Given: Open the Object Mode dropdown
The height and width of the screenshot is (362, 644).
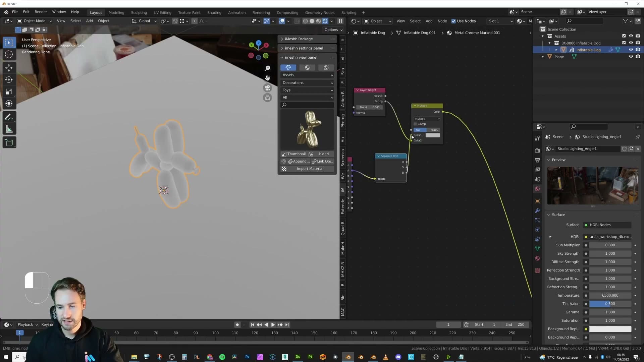Looking at the screenshot, I should point(35,21).
